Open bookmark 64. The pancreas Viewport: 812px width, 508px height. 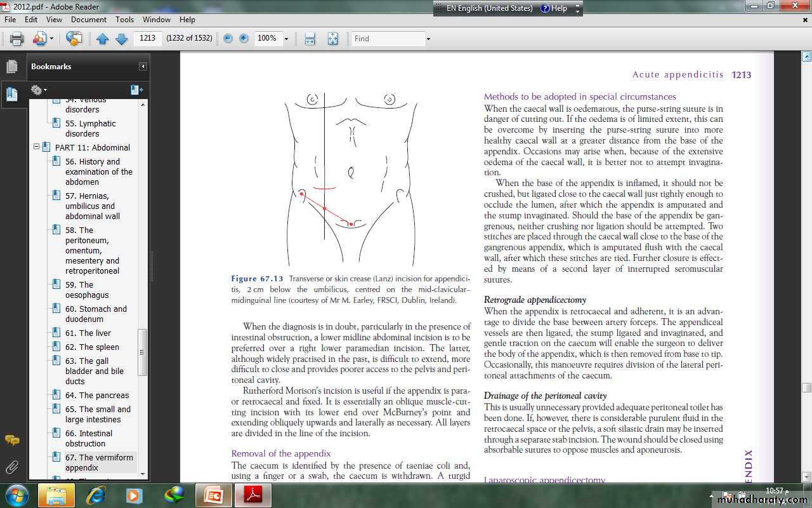coord(96,395)
